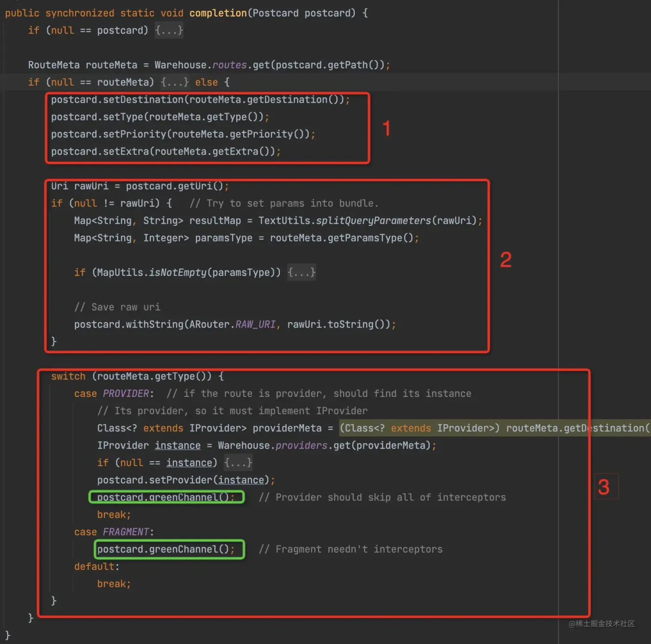Click Warehouse.providers field reference

pos(273,446)
